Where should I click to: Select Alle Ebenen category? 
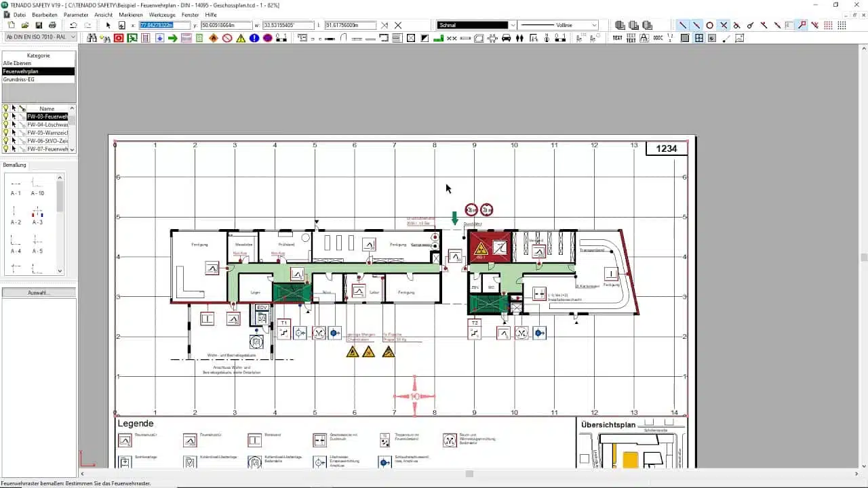coord(39,63)
